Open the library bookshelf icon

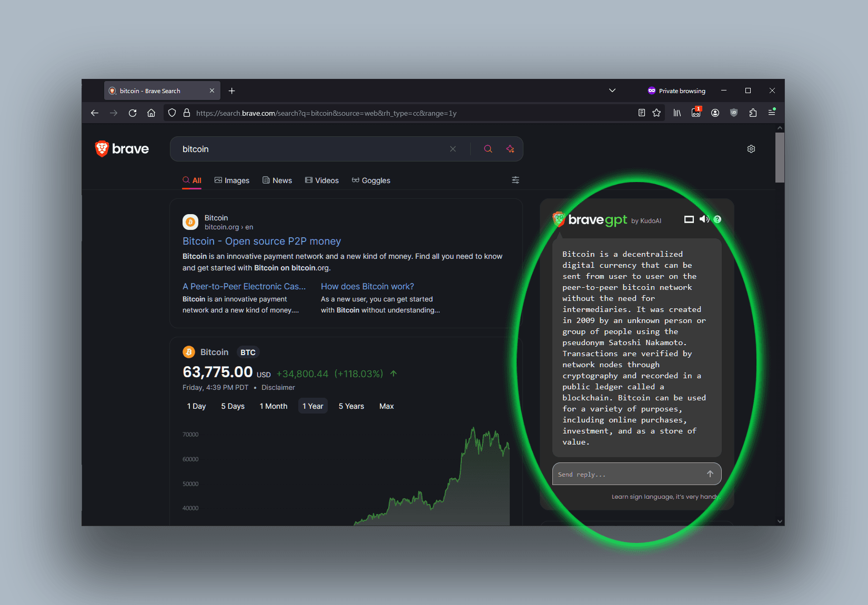(x=677, y=113)
